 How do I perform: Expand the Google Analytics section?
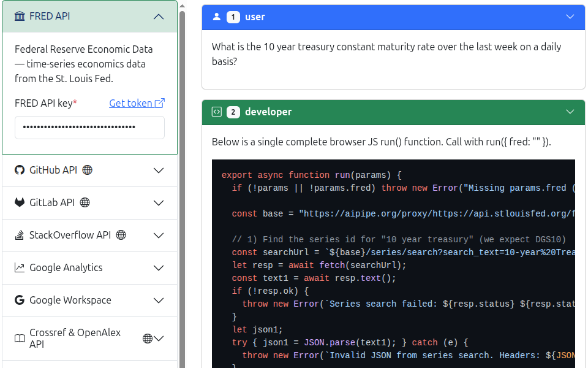click(x=158, y=266)
